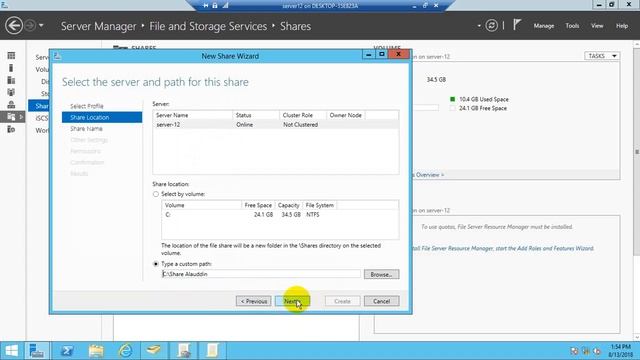Click the iSCSI item in left navigation

[x=42, y=118]
